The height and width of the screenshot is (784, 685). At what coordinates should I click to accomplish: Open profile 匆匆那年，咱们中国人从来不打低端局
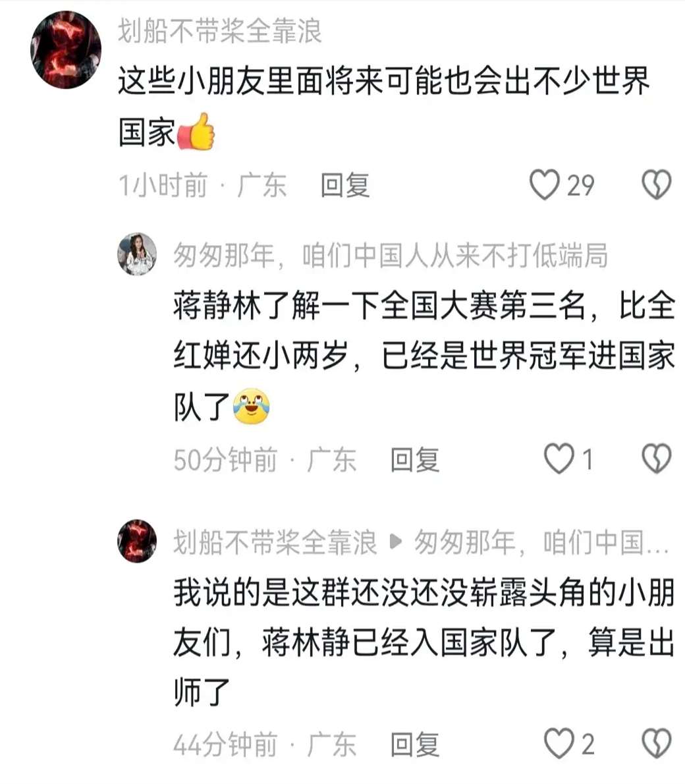pyautogui.click(x=391, y=256)
